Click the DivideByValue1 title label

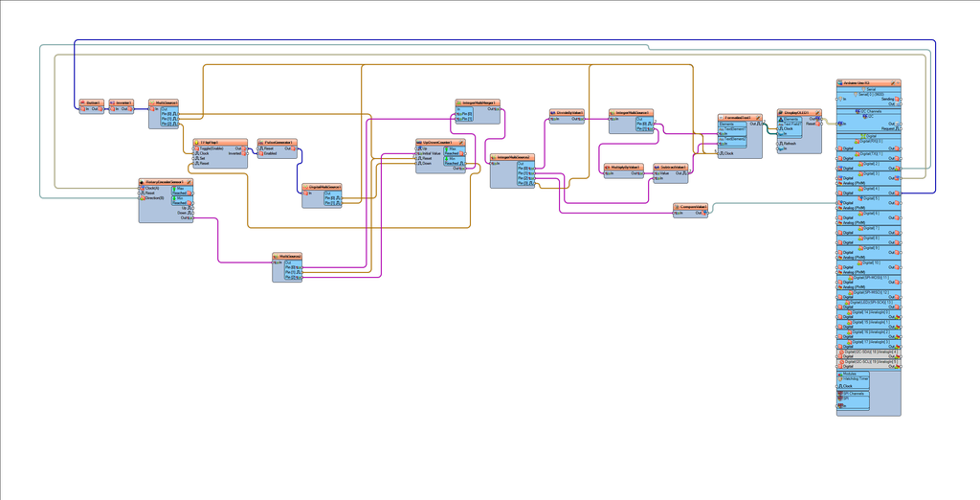tap(569, 113)
